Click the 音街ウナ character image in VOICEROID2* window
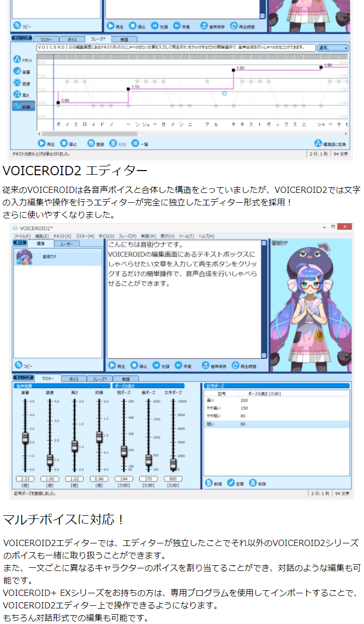Image resolution: width=364 pixels, height=624 pixels. point(311,306)
